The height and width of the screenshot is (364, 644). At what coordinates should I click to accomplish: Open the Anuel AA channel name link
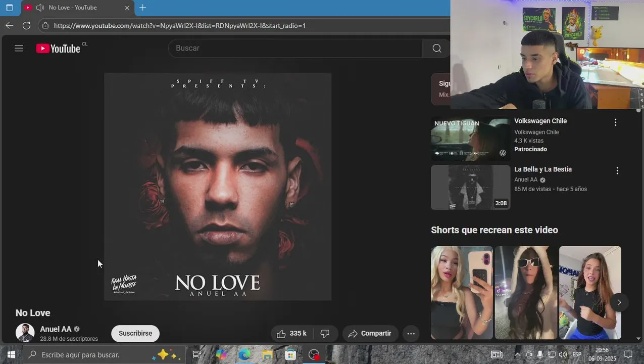pos(56,329)
